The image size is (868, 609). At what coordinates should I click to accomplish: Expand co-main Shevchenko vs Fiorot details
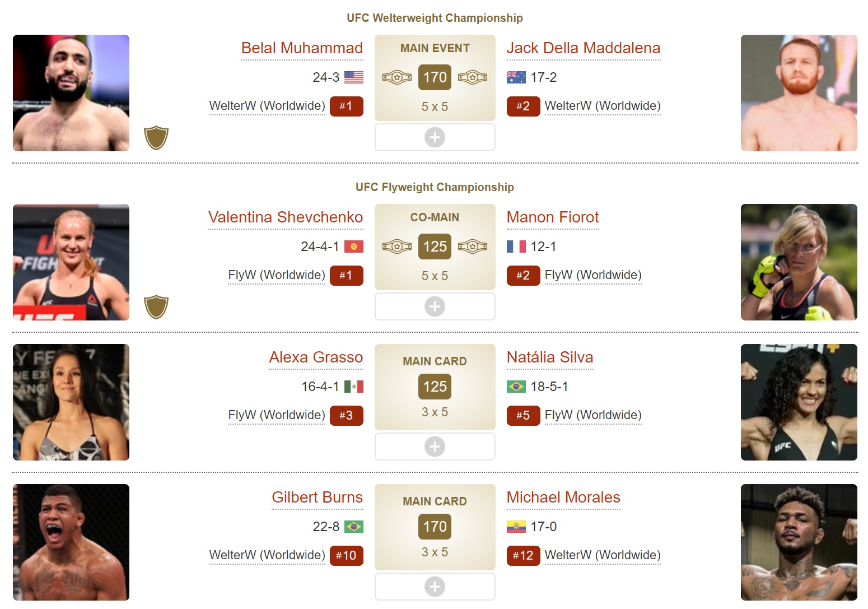click(x=435, y=306)
